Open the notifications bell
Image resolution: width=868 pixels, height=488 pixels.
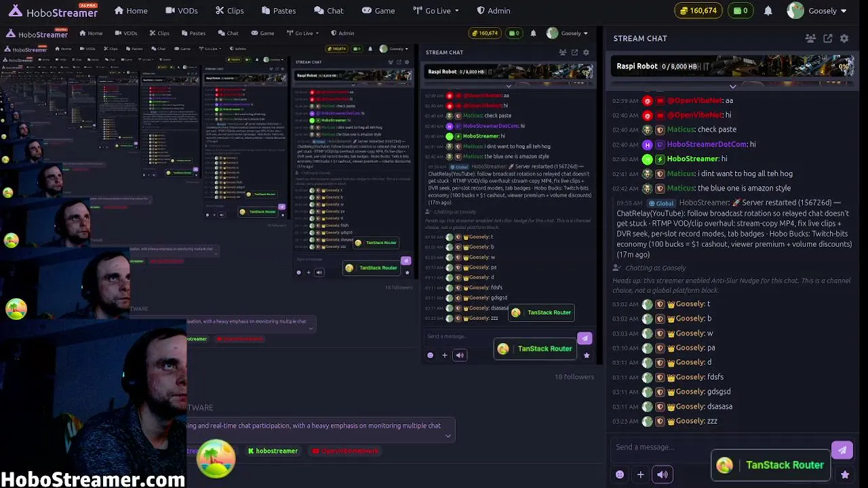pos(768,11)
